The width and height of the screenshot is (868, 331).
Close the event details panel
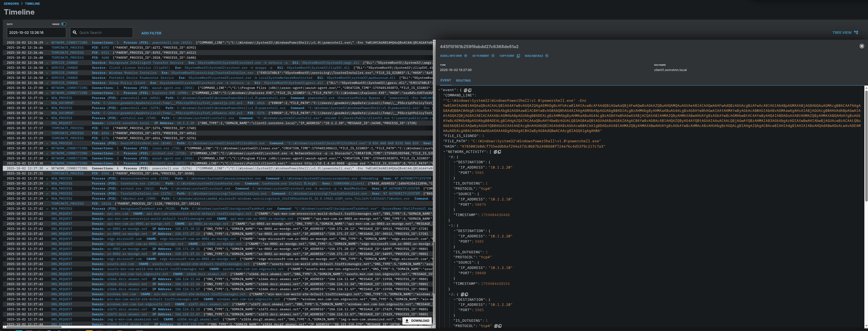click(x=861, y=46)
